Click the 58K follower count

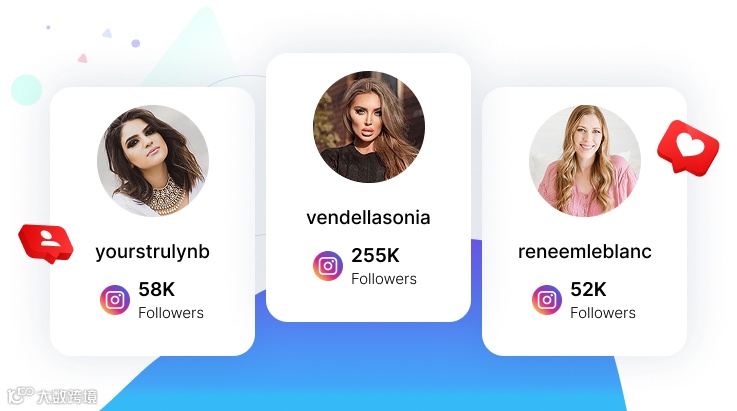pyautogui.click(x=157, y=289)
